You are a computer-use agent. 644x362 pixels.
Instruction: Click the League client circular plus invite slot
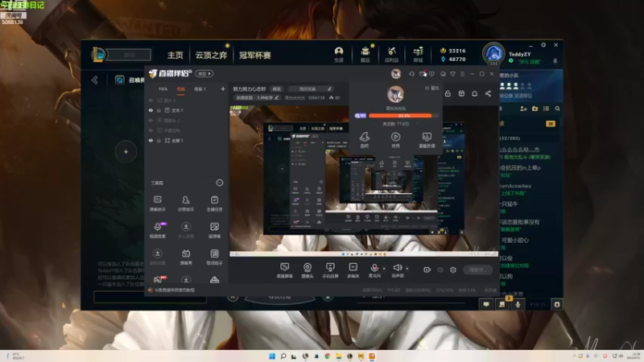[x=126, y=151]
